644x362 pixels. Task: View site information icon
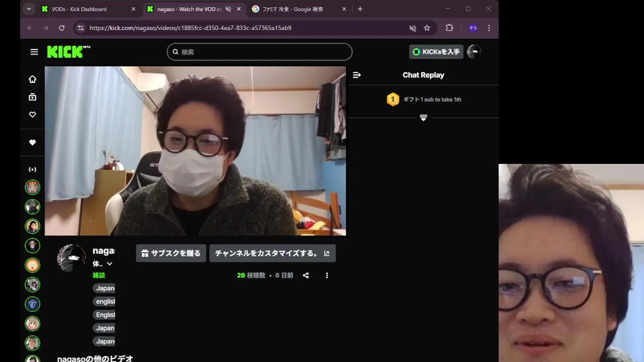tap(80, 28)
